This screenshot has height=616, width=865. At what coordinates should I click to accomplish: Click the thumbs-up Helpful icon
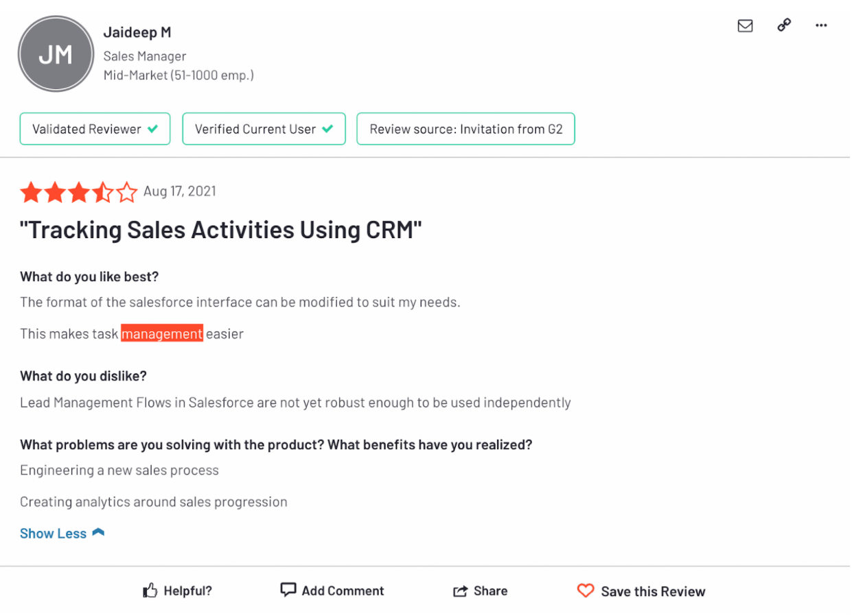[150, 591]
